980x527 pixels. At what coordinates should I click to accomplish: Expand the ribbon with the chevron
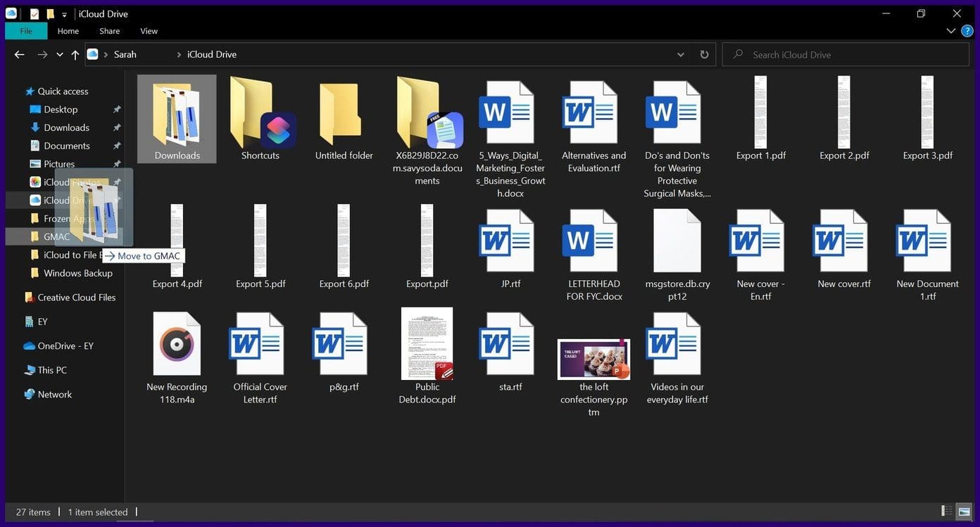click(951, 31)
